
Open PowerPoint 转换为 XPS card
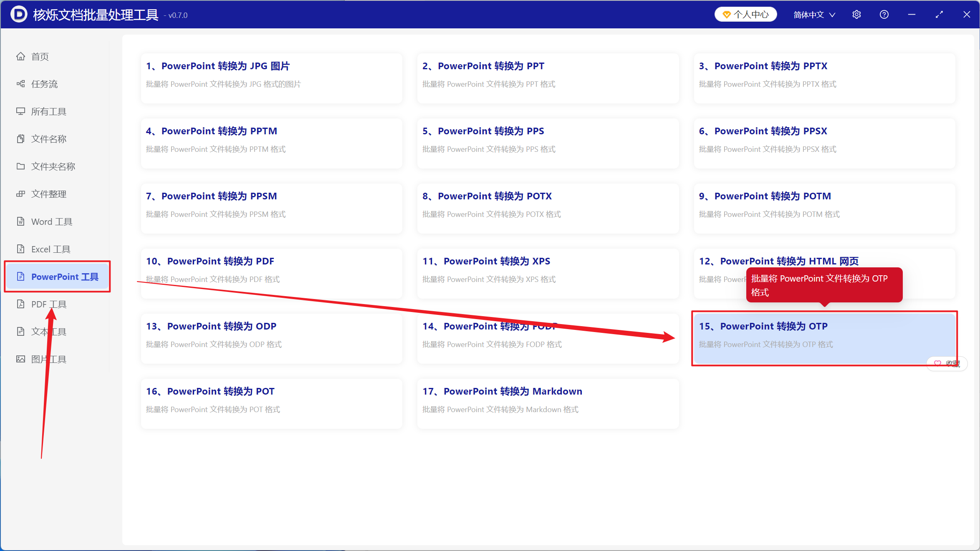pyautogui.click(x=548, y=274)
